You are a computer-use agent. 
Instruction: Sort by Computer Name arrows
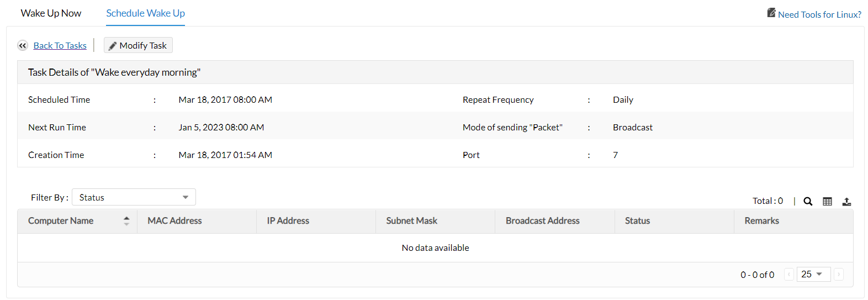point(126,221)
